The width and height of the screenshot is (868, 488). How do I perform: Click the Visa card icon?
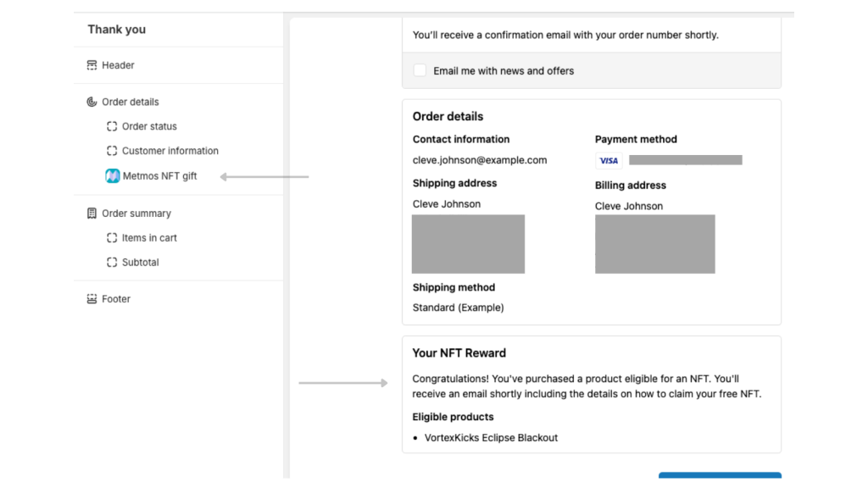click(609, 161)
